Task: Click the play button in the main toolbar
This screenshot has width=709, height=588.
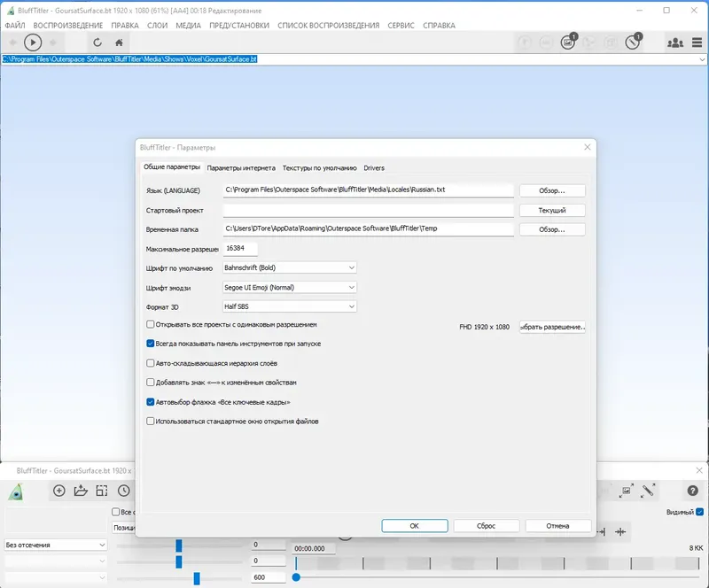Action: tap(33, 43)
